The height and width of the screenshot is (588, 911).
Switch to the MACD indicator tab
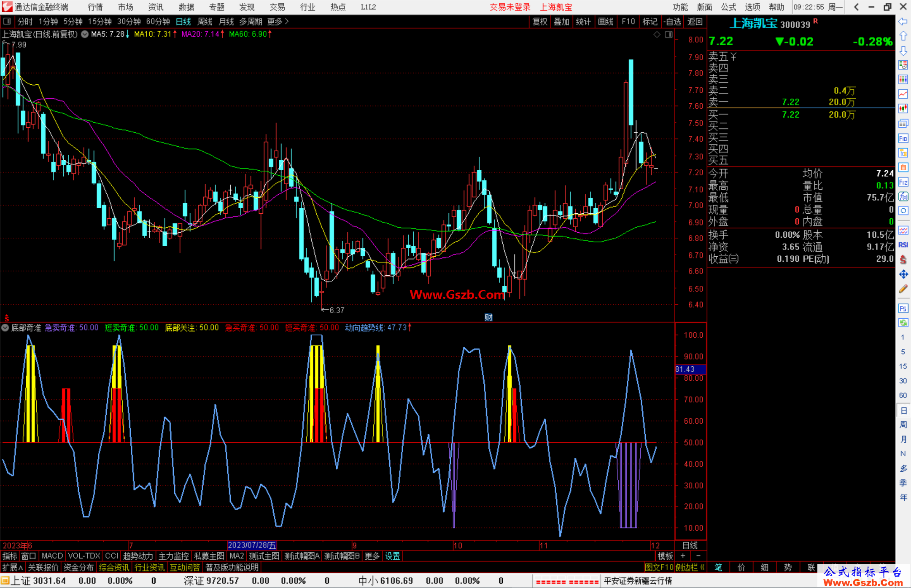point(52,556)
